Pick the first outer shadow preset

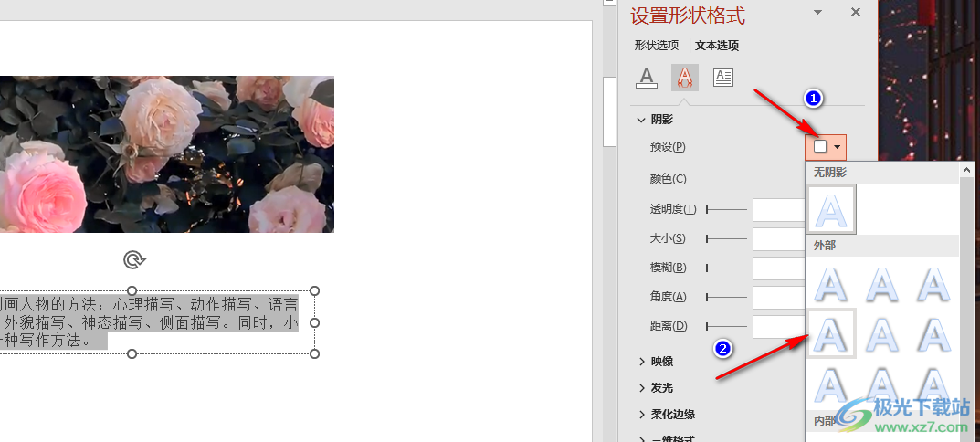pyautogui.click(x=832, y=284)
